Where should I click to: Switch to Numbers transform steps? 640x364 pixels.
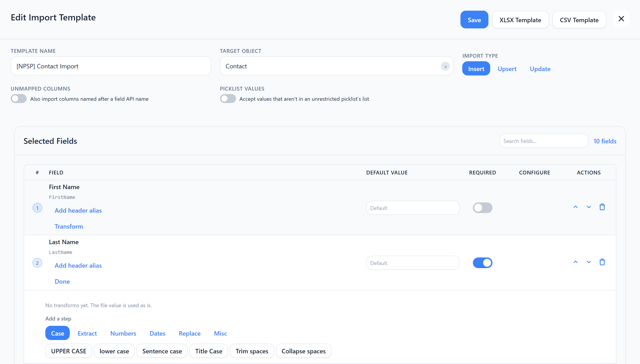[123, 333]
